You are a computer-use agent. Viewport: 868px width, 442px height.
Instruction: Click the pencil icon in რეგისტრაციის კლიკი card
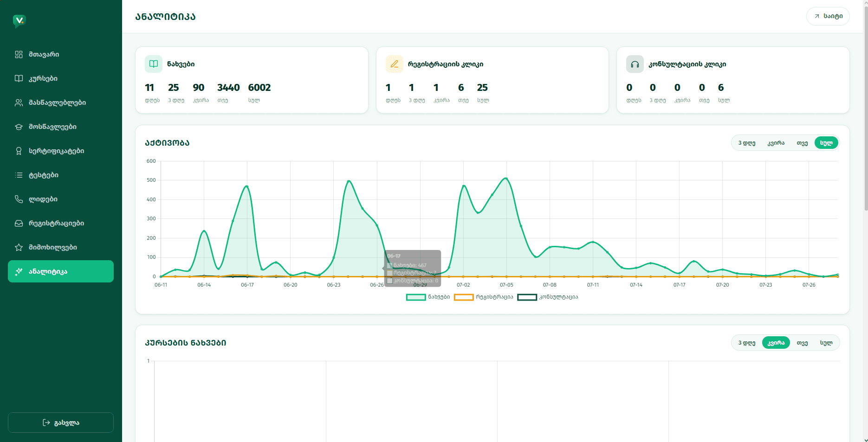395,64
